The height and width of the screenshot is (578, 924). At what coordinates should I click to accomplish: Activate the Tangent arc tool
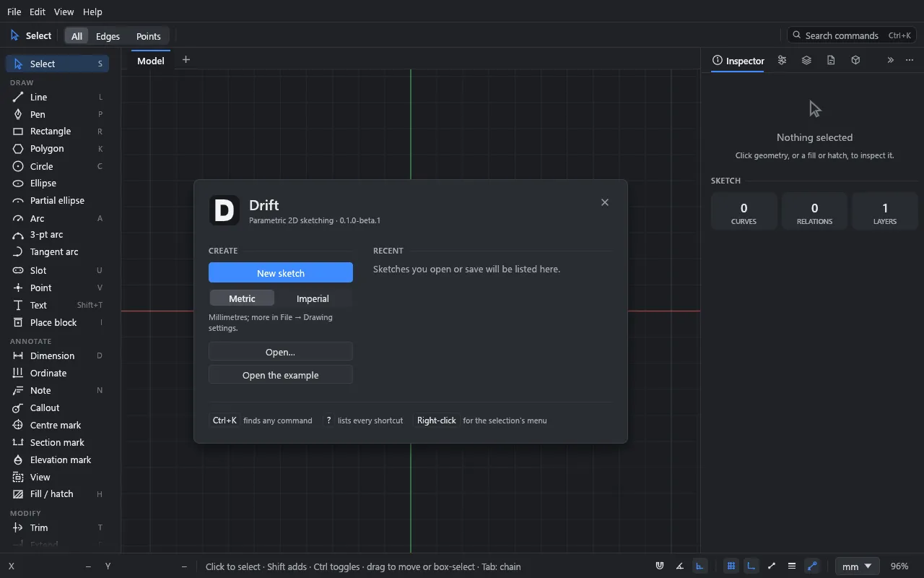pyautogui.click(x=58, y=252)
